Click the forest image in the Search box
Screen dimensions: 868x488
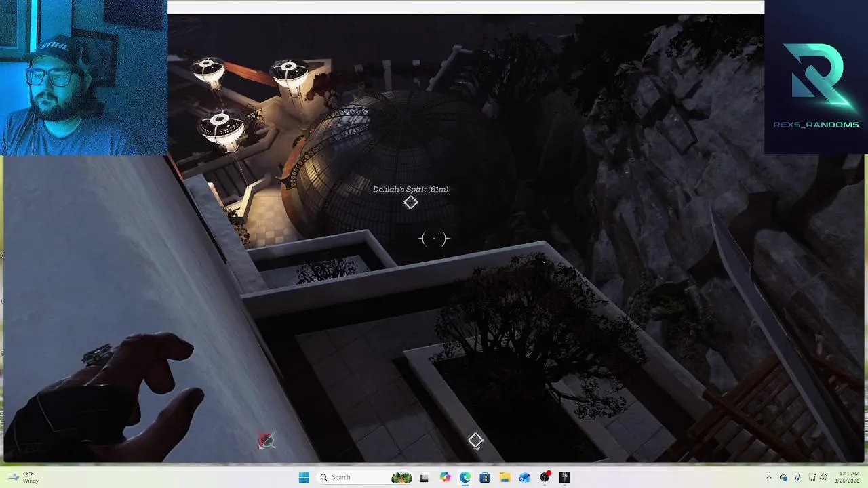[401, 477]
